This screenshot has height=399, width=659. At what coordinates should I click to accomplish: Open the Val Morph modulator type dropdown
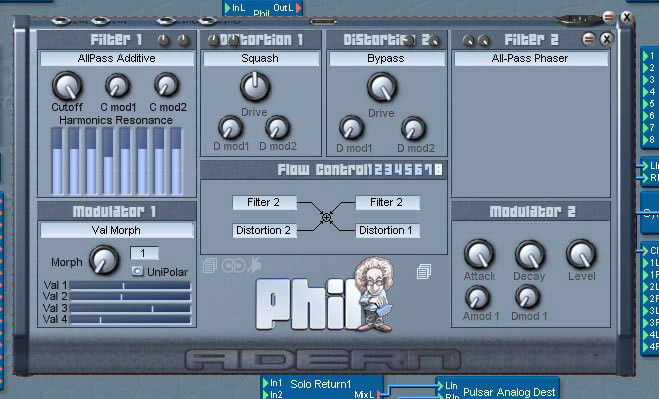tap(117, 230)
